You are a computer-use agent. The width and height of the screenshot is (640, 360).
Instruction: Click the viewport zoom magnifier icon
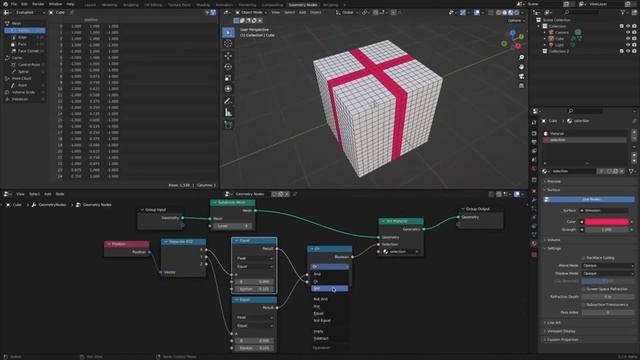point(521,57)
